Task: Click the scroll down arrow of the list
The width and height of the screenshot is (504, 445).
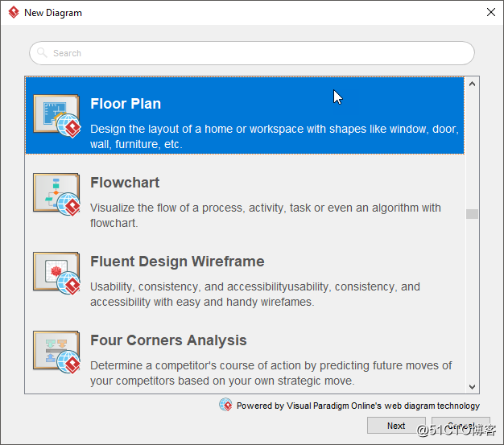Action: coord(472,386)
